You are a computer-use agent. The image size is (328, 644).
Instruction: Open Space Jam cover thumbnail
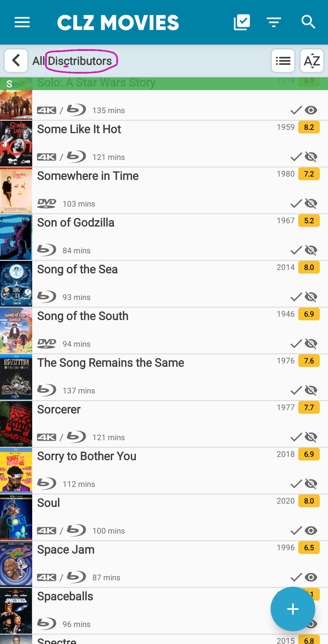tap(16, 564)
